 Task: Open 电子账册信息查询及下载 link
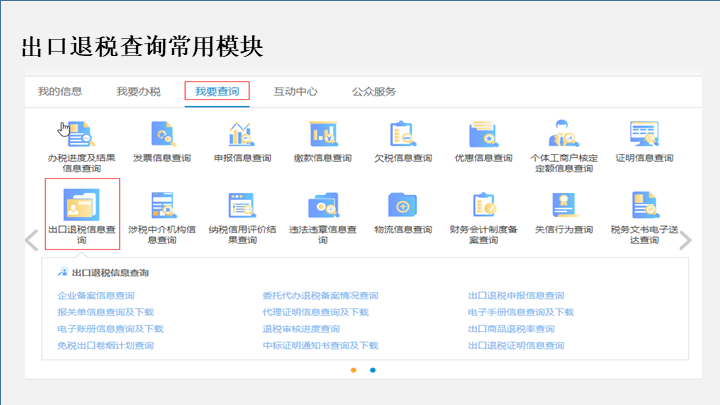coord(110,329)
